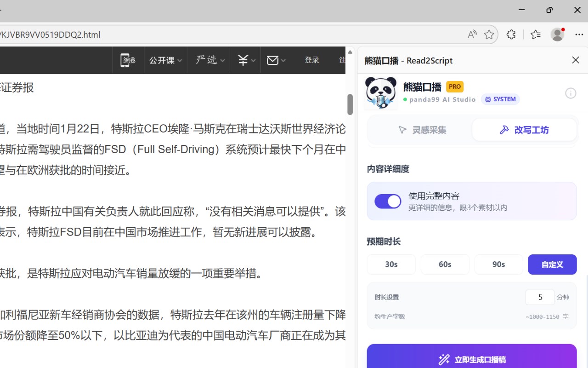Open the info icon beside 熊猫口播 header
The width and height of the screenshot is (588, 368).
coord(571,93)
